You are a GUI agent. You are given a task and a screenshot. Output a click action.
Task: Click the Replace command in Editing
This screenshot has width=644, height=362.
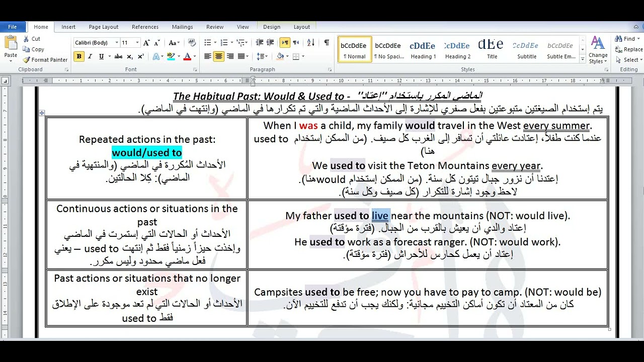(x=629, y=49)
